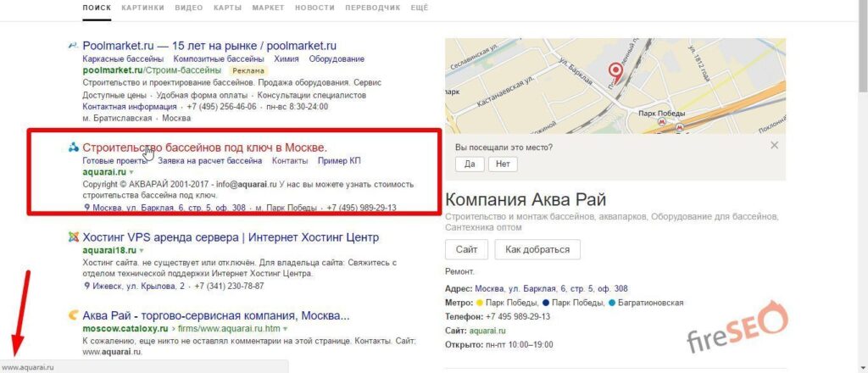Screen dimensions: 868x373
Task: Open the Ещё menu tab
Action: [419, 8]
